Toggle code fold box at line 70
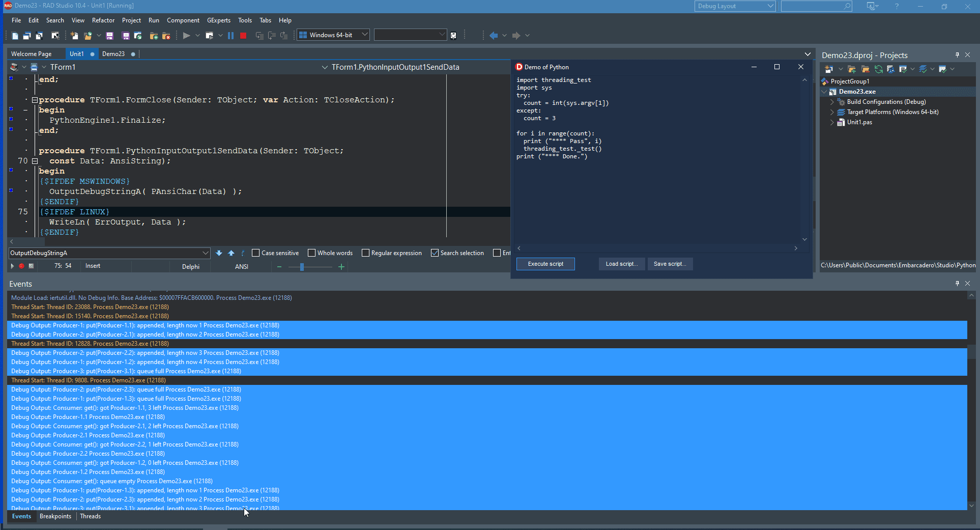 (x=35, y=161)
